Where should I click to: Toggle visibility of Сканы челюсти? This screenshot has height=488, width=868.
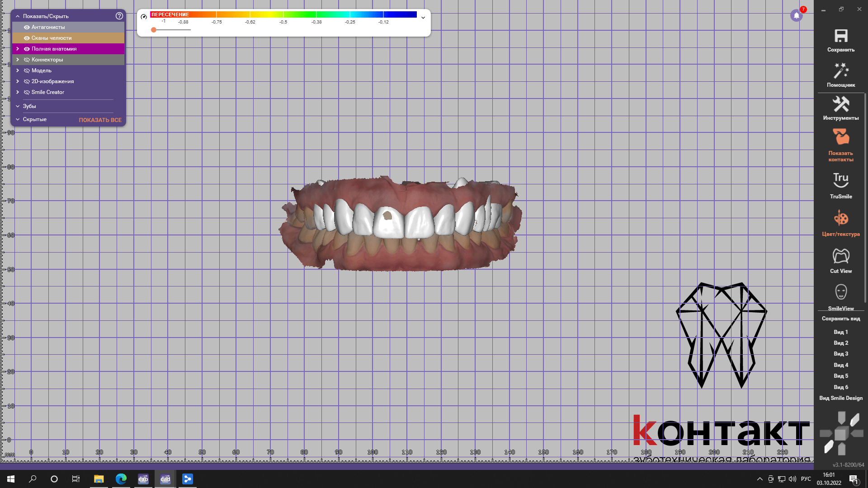[x=27, y=38]
